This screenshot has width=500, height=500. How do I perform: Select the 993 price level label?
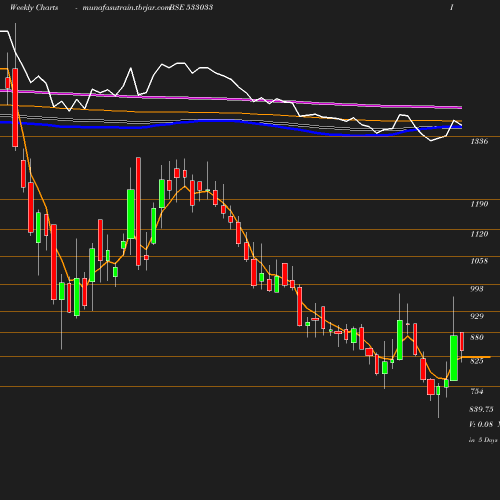tap(477, 289)
